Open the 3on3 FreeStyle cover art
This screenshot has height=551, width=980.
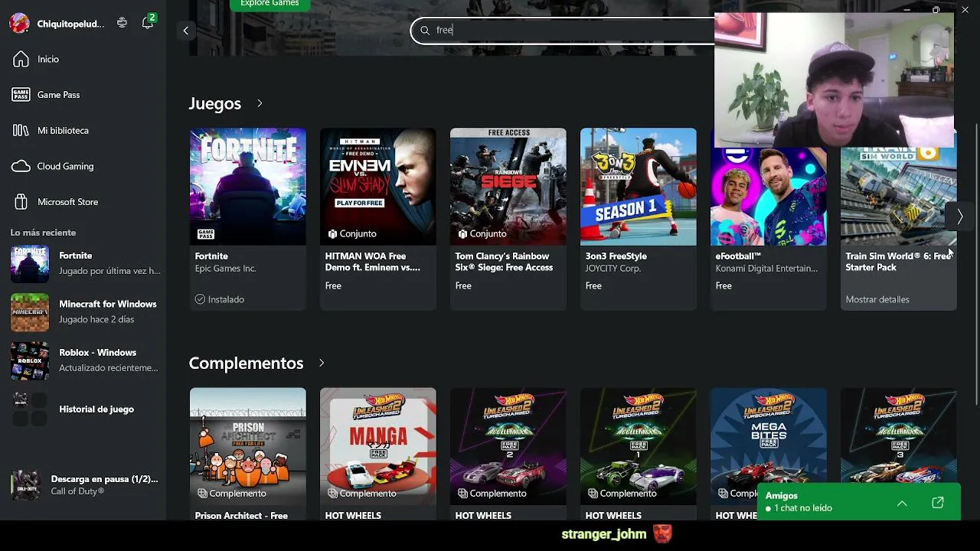pos(639,187)
